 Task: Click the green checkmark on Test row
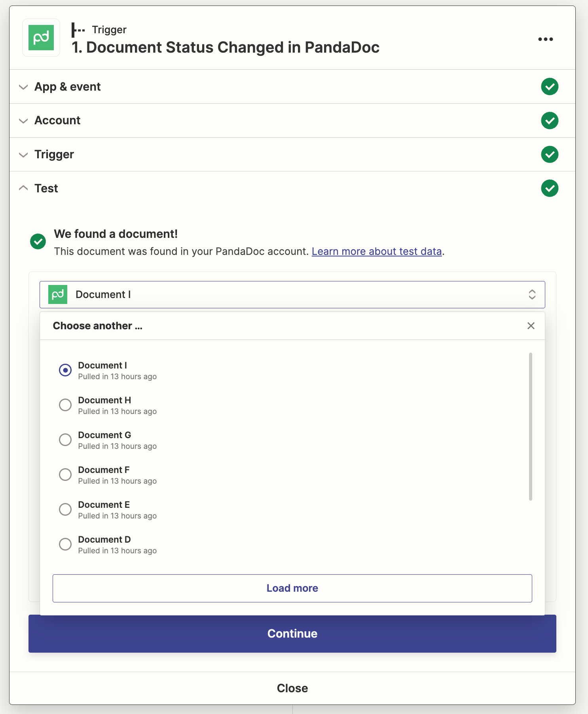click(x=550, y=188)
